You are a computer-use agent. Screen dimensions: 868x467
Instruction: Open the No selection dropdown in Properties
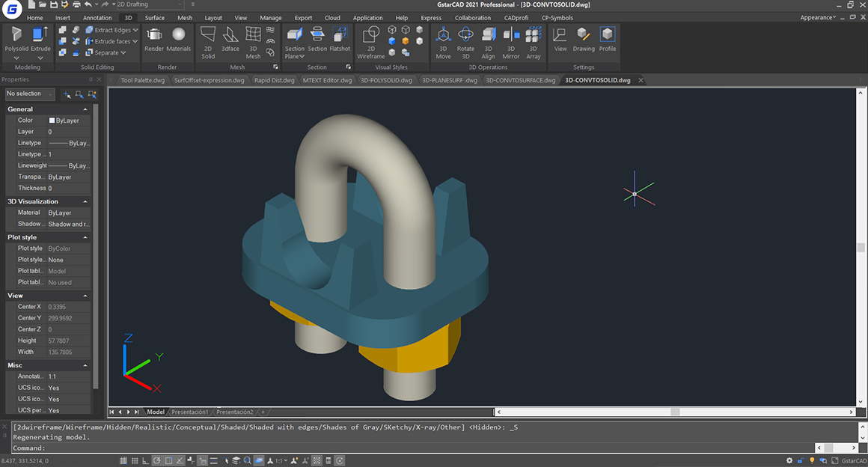tap(29, 94)
